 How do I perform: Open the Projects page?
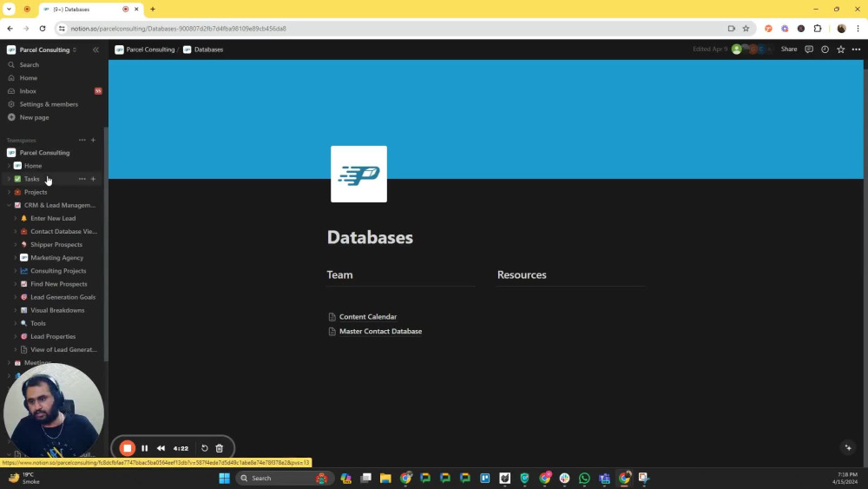pos(36,192)
